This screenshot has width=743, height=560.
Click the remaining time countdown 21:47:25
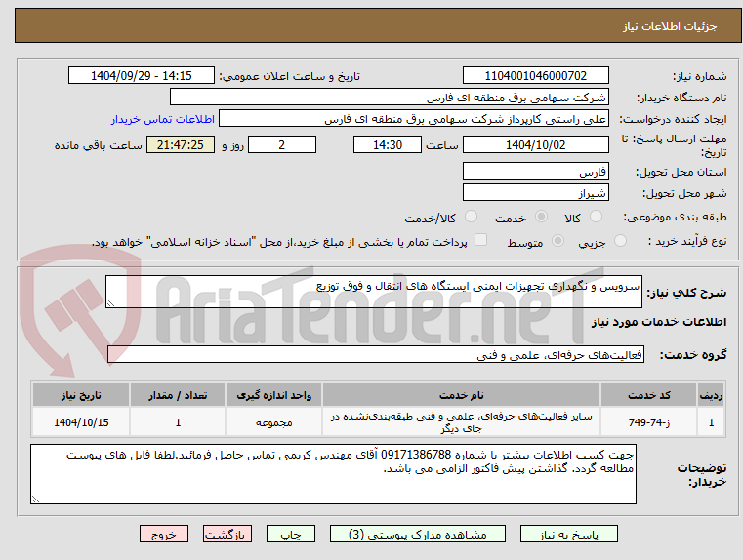pyautogui.click(x=181, y=144)
